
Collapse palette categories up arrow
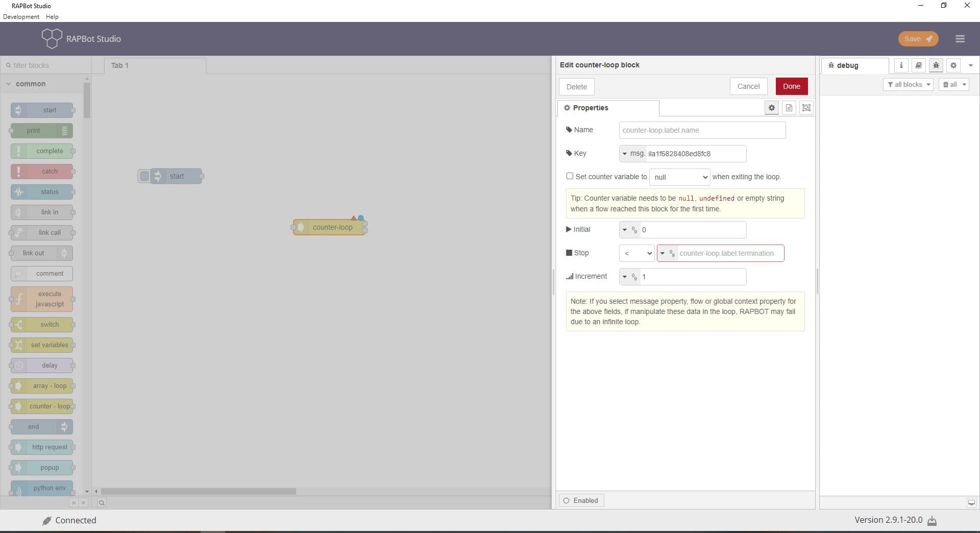[x=73, y=503]
